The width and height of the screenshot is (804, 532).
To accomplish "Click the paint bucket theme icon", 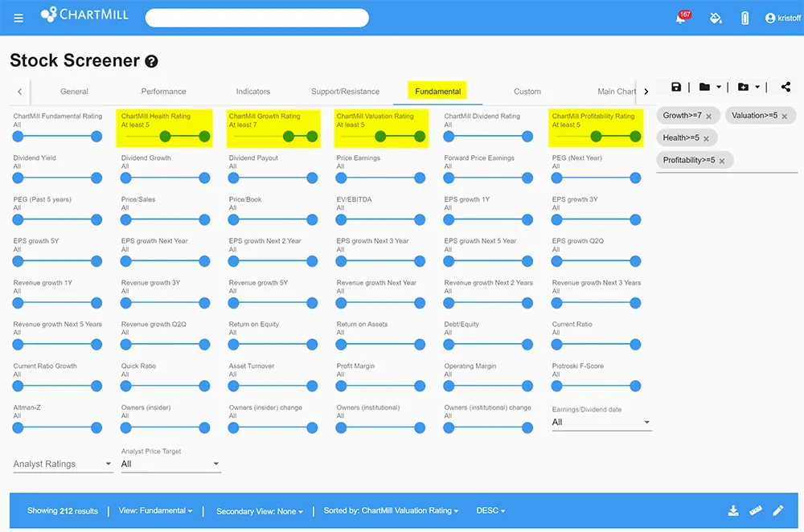I will (716, 18).
